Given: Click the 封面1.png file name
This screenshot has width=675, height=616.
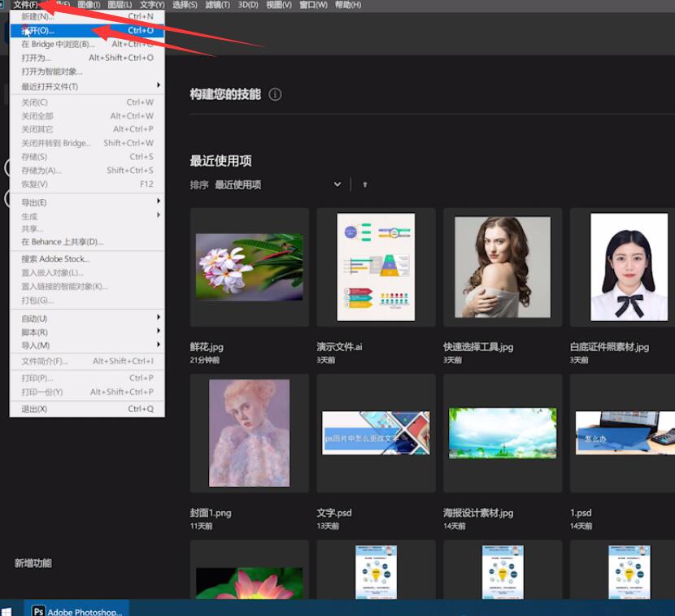Looking at the screenshot, I should tap(211, 513).
